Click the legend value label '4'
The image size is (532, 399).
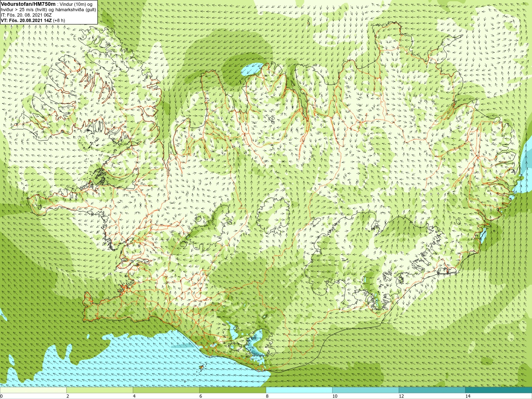(x=134, y=396)
